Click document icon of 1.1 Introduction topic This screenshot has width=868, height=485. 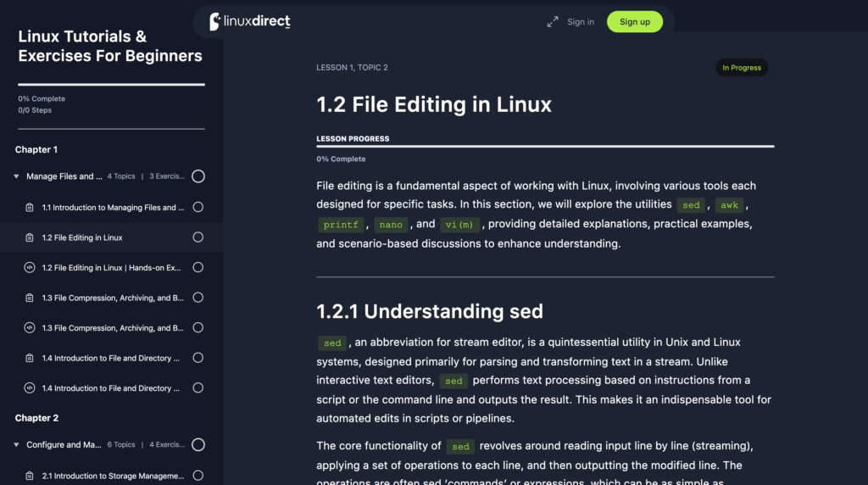coord(30,208)
